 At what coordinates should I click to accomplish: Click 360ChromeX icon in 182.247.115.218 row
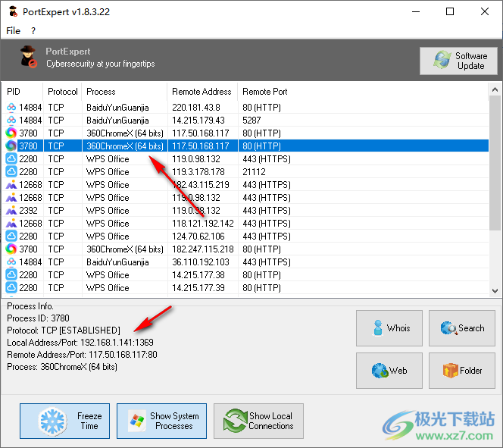point(11,249)
